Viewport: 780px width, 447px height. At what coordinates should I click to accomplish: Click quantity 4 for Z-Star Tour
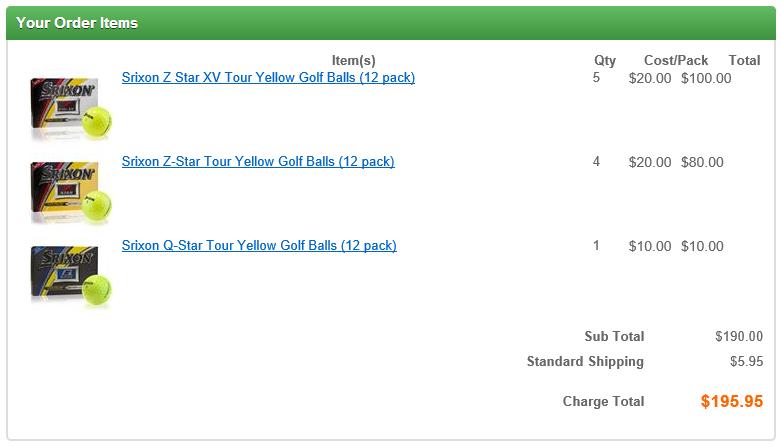coord(597,161)
